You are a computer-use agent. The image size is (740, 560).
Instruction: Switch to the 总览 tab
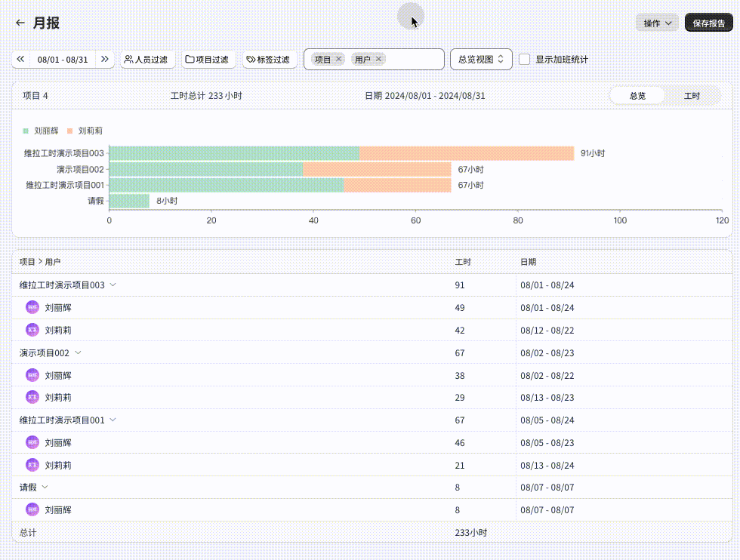[x=637, y=96]
